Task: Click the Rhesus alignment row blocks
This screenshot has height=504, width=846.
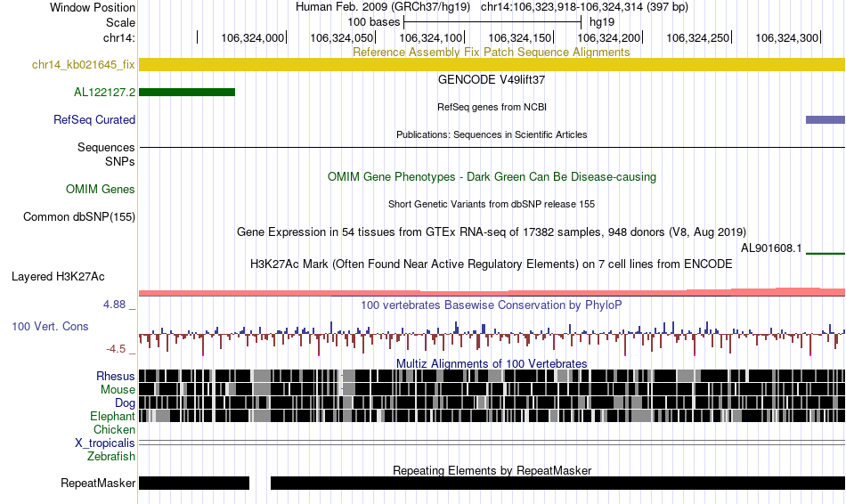Action: coord(492,376)
